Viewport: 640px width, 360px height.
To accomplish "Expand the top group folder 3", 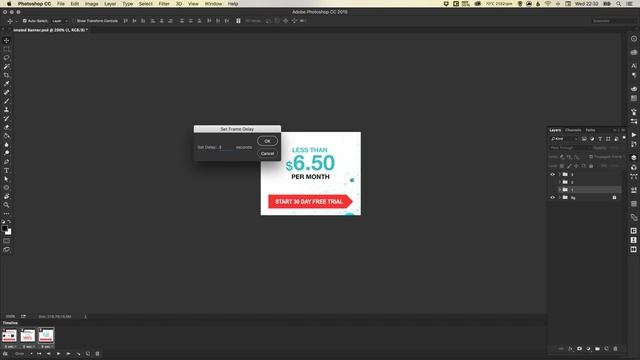I will [560, 174].
